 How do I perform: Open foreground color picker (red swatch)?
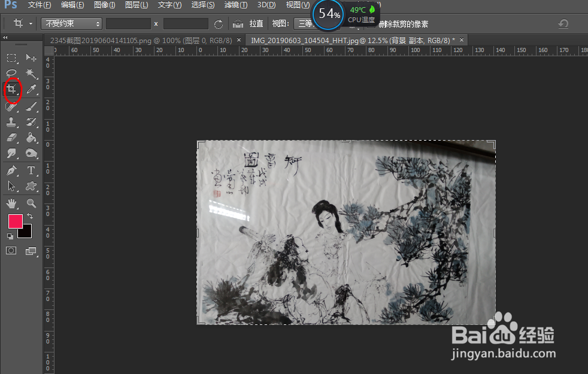16,221
